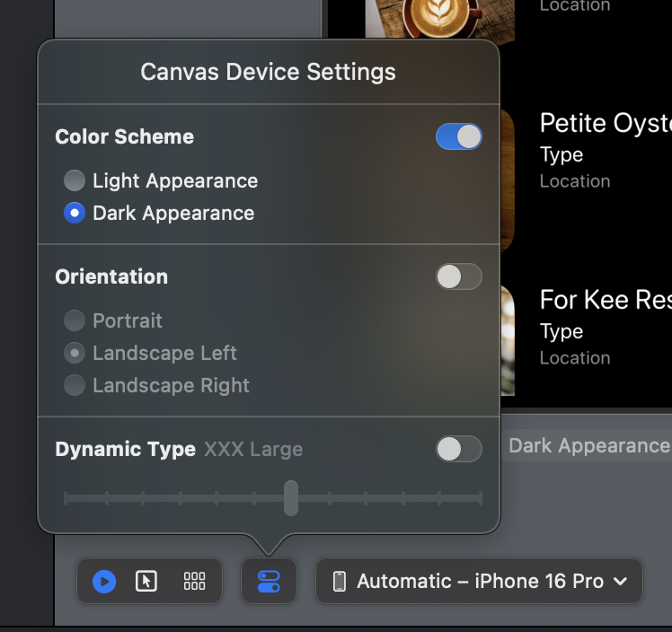Pick the Landscape Left radio button
Image resolution: width=672 pixels, height=632 pixels.
75,353
